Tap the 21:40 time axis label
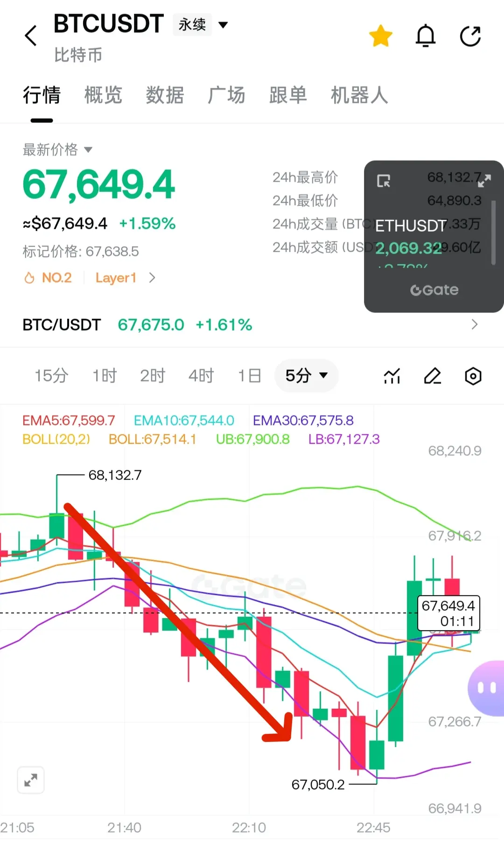The width and height of the screenshot is (504, 846). pyautogui.click(x=124, y=828)
